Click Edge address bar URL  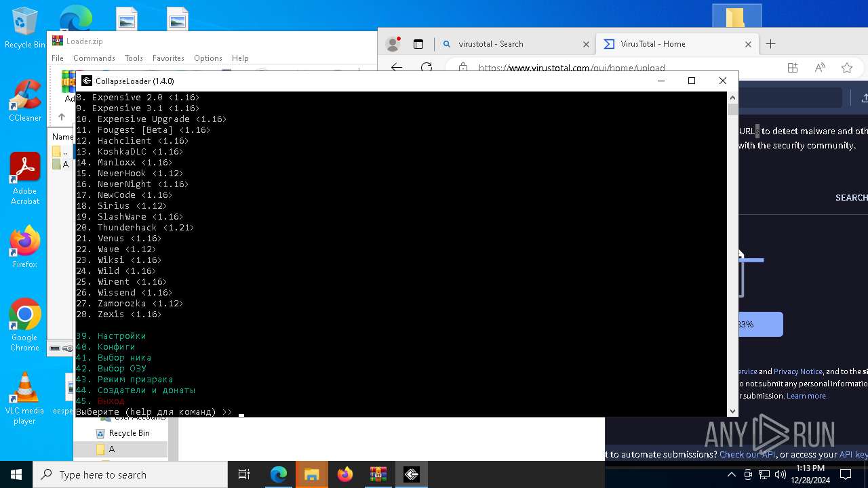(572, 68)
